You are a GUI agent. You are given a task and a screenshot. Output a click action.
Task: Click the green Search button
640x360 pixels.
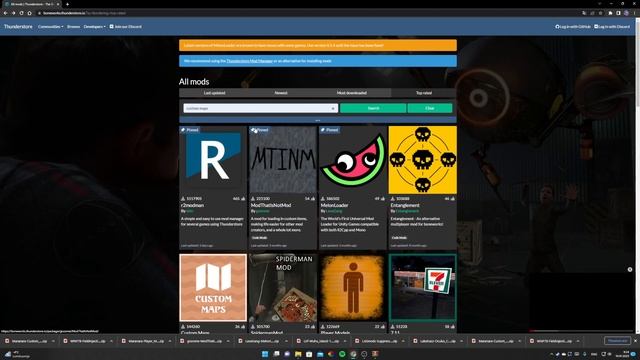(373, 108)
